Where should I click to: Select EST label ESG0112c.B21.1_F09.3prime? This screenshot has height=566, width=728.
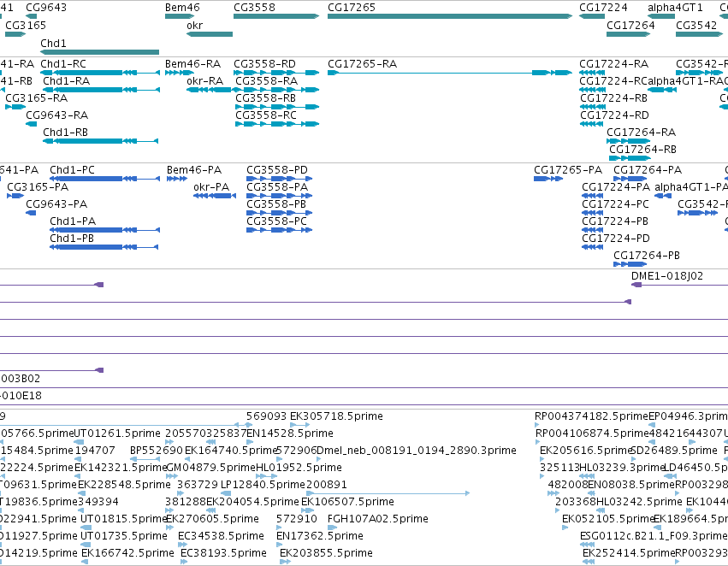coord(654,536)
